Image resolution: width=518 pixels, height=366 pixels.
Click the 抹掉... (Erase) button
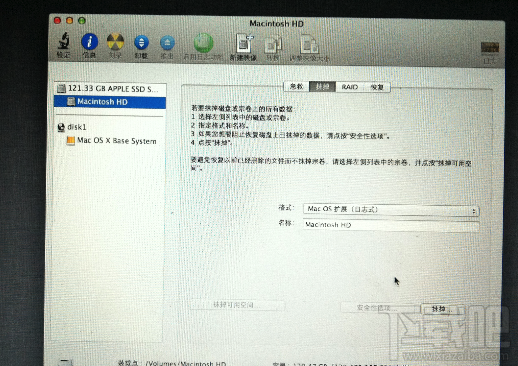[442, 309]
